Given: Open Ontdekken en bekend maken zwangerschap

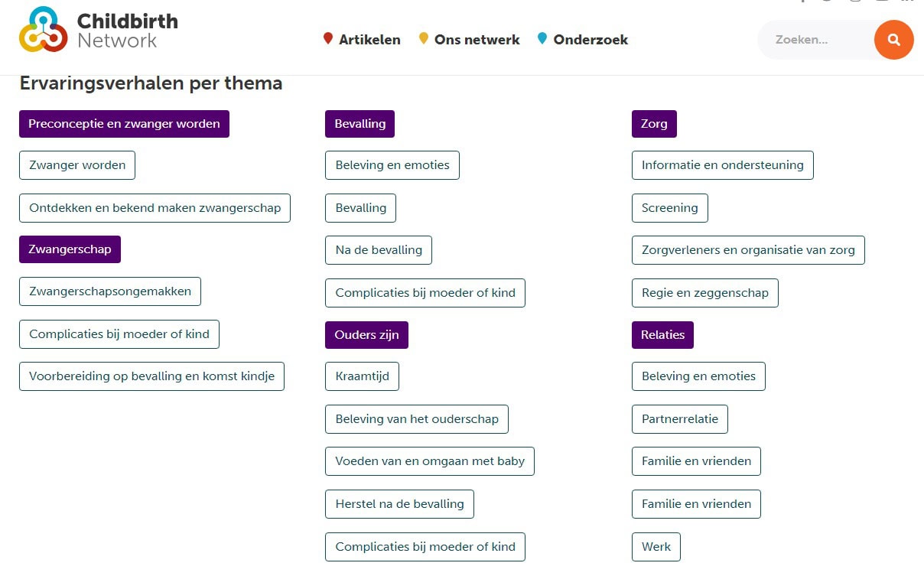Looking at the screenshot, I should click(x=155, y=208).
